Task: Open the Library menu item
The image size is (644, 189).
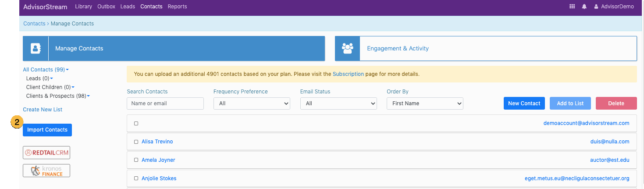Action: (x=83, y=7)
